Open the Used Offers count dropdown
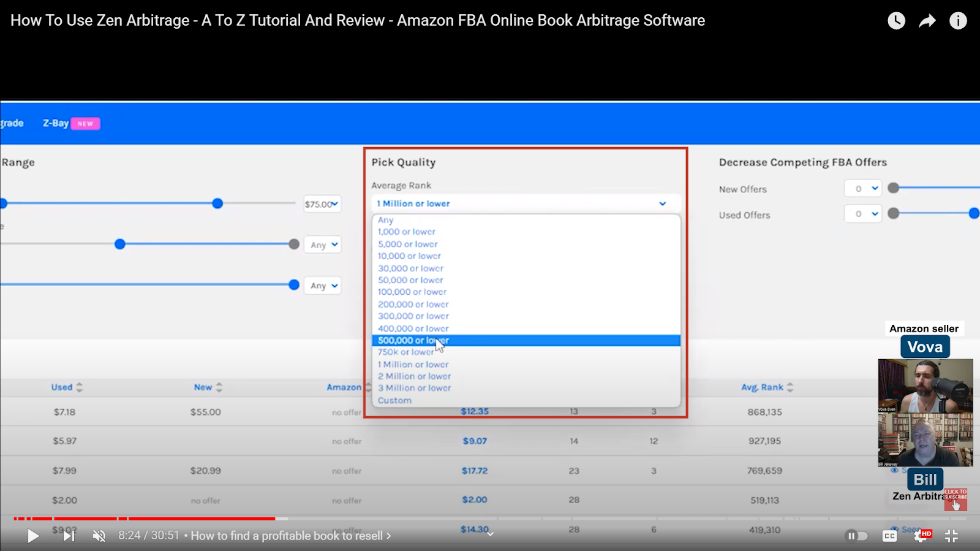Screen dimensions: 980x551 point(864,214)
